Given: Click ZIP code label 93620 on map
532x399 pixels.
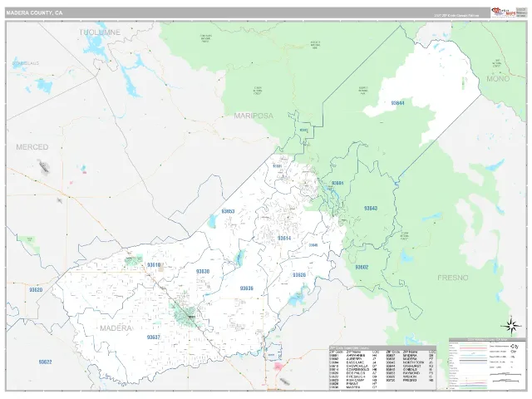Looking at the screenshot, I should tap(36, 290).
